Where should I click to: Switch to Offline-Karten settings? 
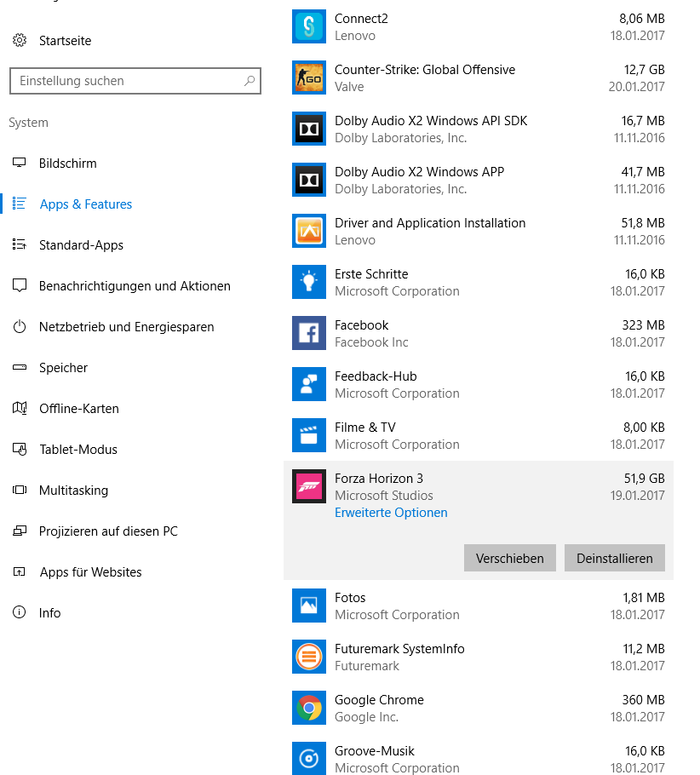[79, 409]
